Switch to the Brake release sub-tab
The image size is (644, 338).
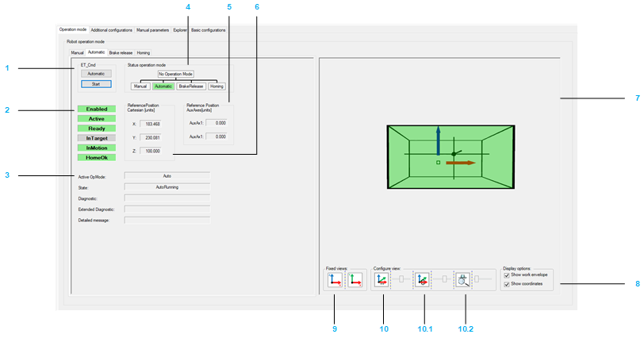(121, 52)
